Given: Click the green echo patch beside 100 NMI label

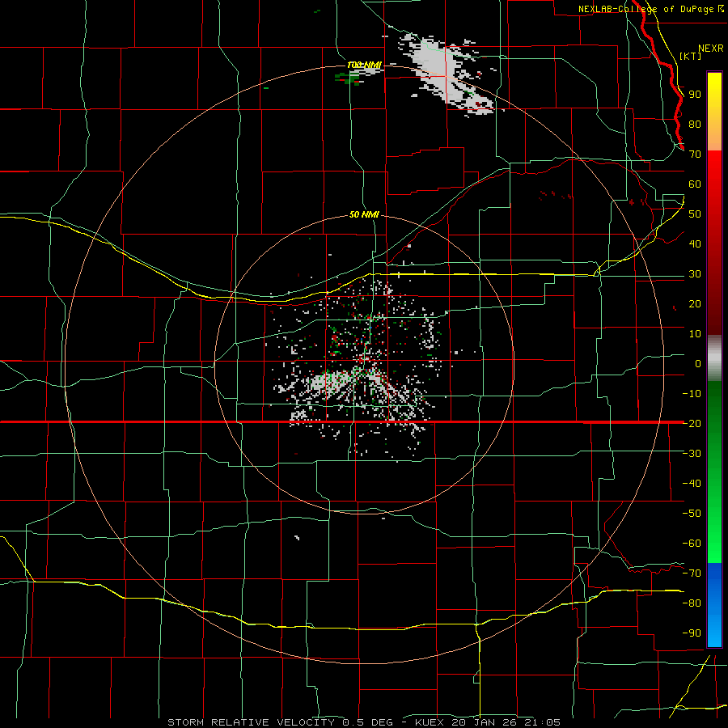Looking at the screenshot, I should pos(348,78).
